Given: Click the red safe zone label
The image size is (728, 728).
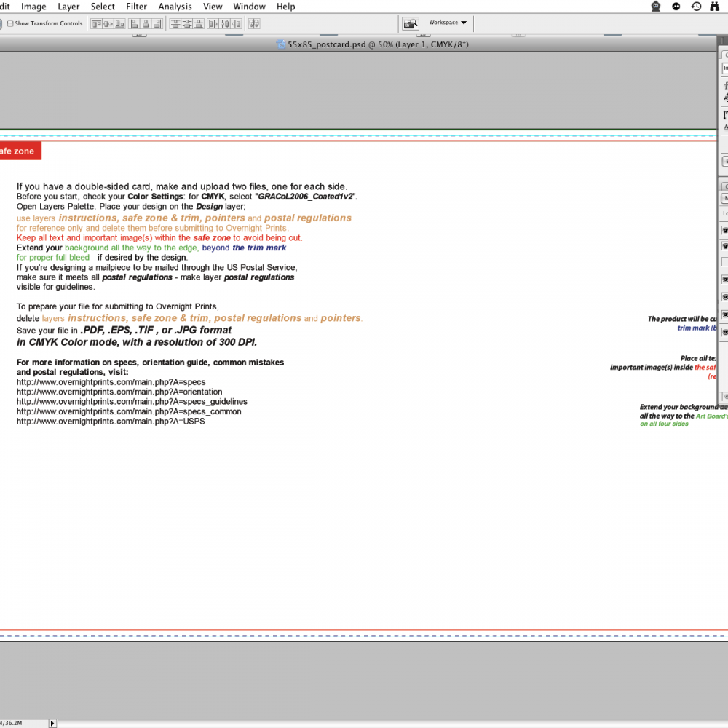Looking at the screenshot, I should [20, 151].
